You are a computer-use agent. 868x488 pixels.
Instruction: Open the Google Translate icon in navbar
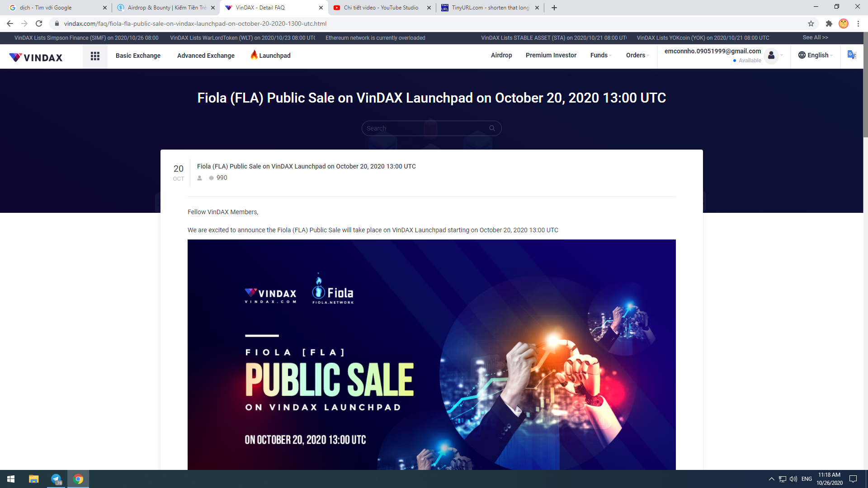pos(852,55)
